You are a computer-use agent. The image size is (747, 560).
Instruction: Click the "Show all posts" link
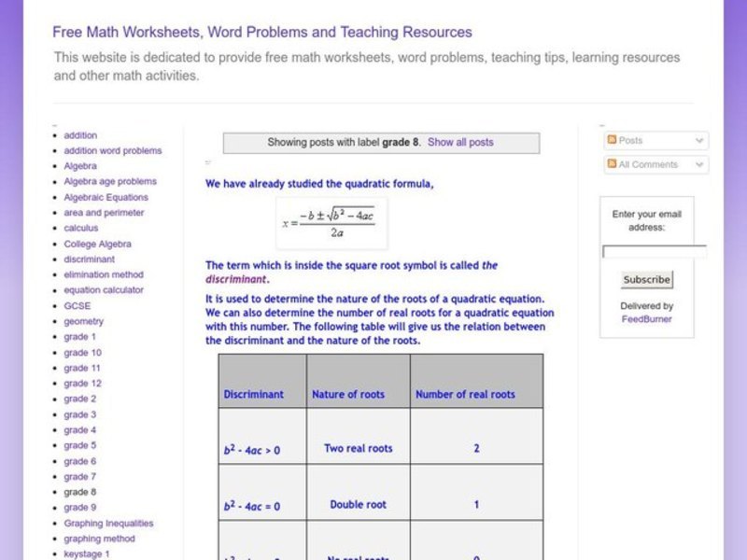(x=461, y=142)
